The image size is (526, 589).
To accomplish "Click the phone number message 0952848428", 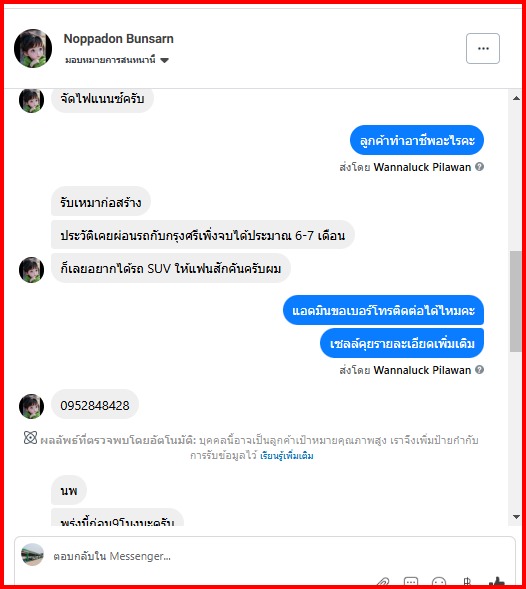I will 95,405.
